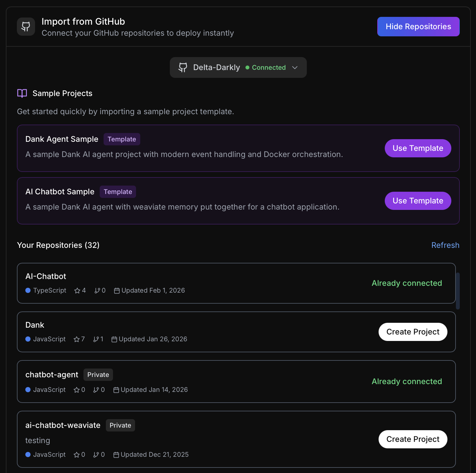This screenshot has width=476, height=473.
Task: Click the repository list scrollbar thumb
Action: point(458,291)
